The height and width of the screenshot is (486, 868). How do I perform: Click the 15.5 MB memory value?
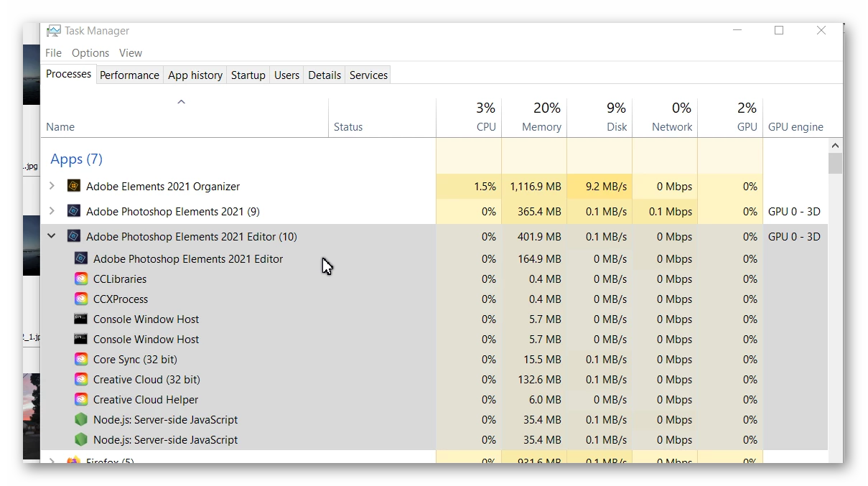point(542,359)
